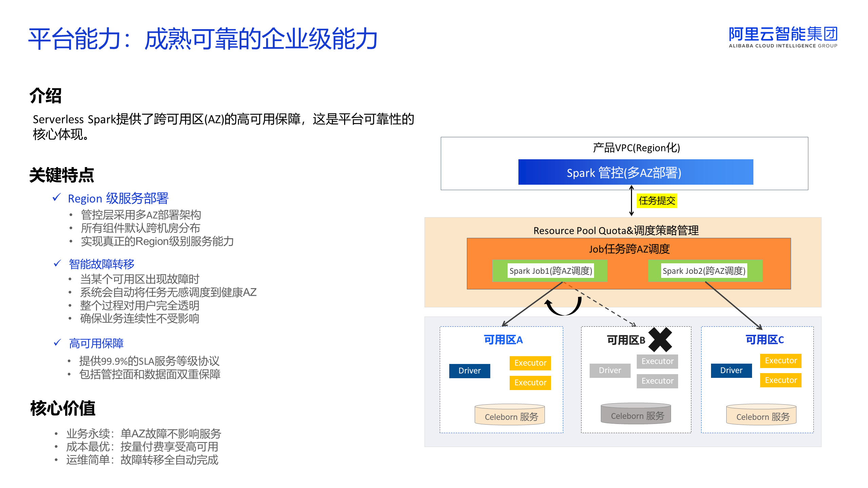868x488 pixels.
Task: Click the curved circular arrow icon
Action: click(563, 306)
